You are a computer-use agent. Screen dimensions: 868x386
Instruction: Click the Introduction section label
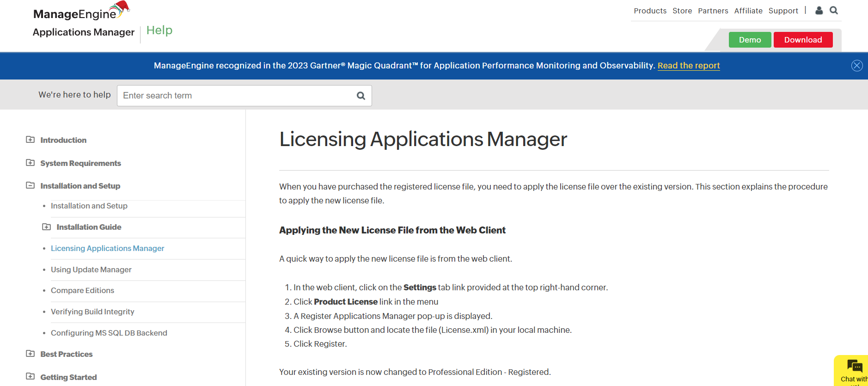[63, 140]
